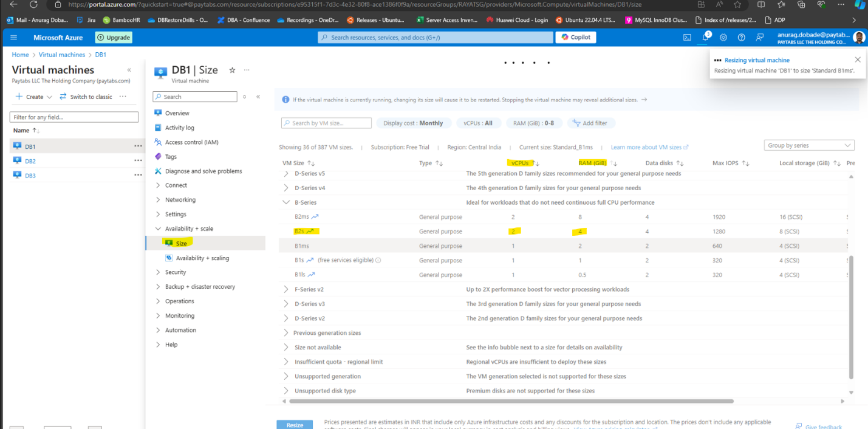Open the feedback icon in the header
Screen dimensions: 868x429
coord(760,38)
